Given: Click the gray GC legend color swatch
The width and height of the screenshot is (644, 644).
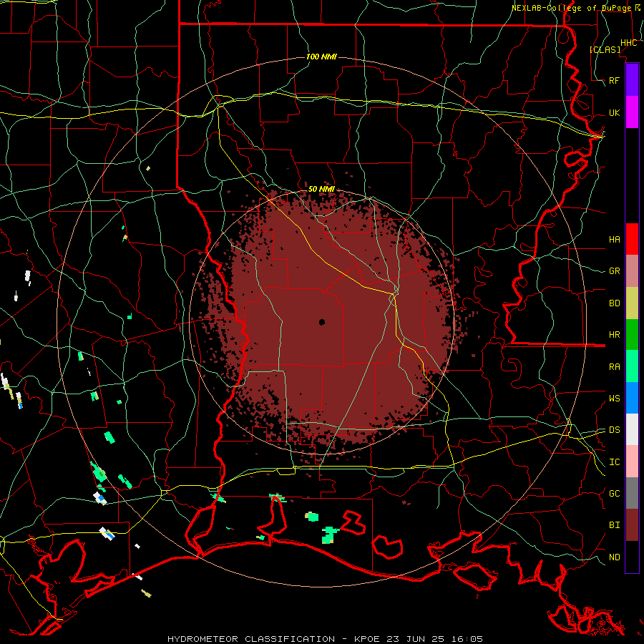Looking at the screenshot, I should 632,493.
